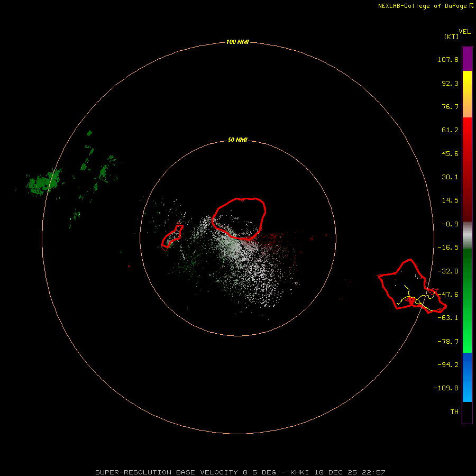This screenshot has width=476, height=476.
Task: Select the -16.5 scale value
Action: (448, 248)
